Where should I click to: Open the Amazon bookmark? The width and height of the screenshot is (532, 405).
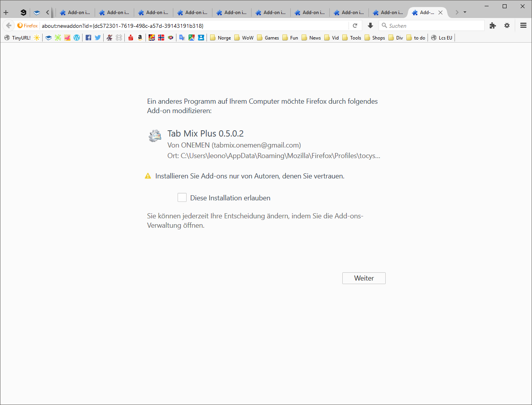pos(140,38)
